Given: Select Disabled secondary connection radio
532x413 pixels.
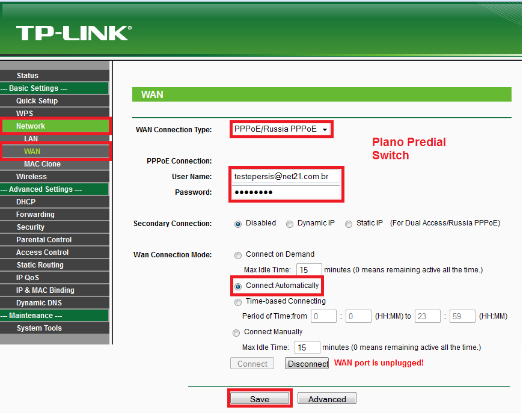Looking at the screenshot, I should coord(238,224).
